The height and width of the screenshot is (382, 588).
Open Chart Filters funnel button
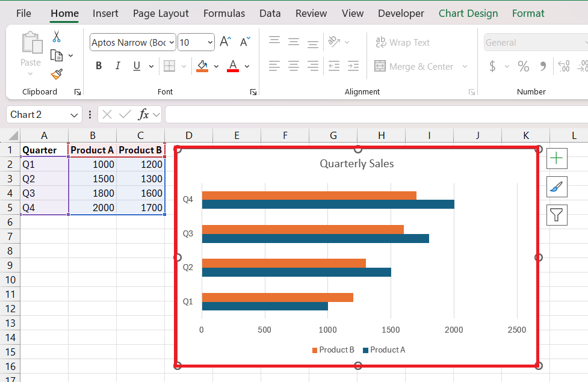click(557, 214)
